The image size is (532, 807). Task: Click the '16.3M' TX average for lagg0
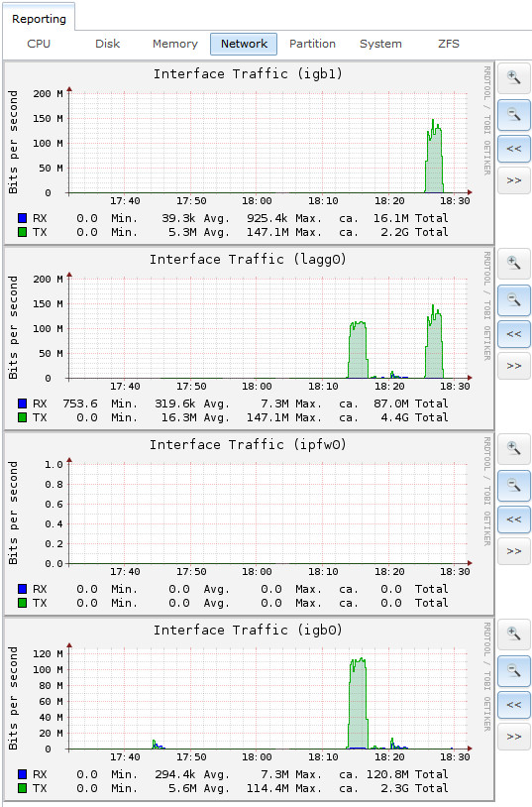(x=179, y=417)
